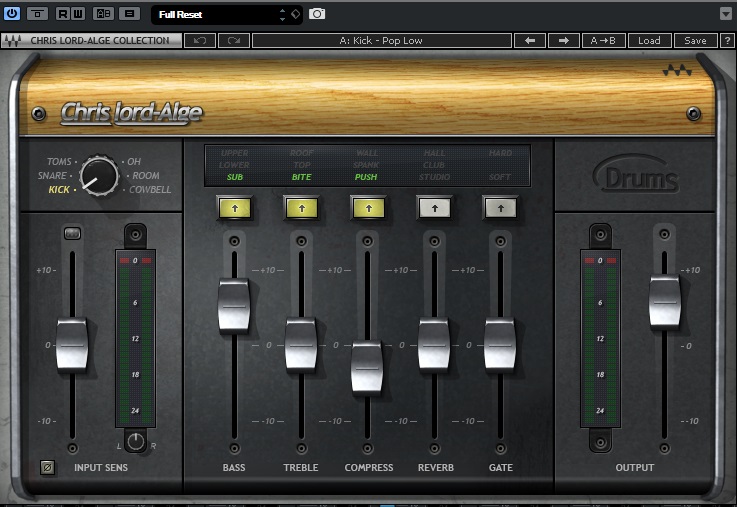Go to next preset arrow
Screen dimensions: 737x507
[564, 40]
